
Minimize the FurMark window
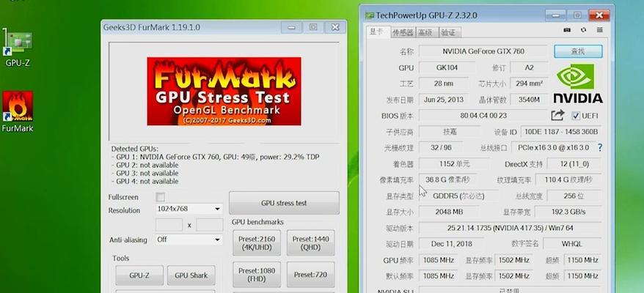point(292,28)
